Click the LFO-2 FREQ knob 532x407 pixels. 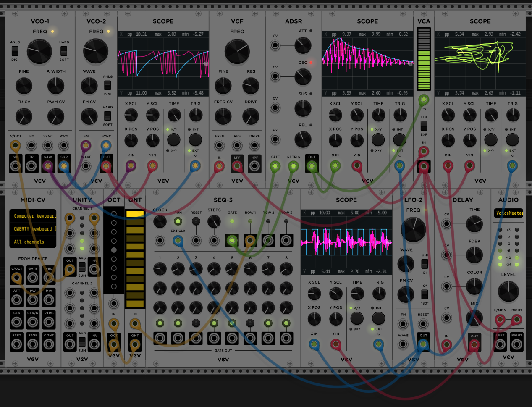(413, 230)
